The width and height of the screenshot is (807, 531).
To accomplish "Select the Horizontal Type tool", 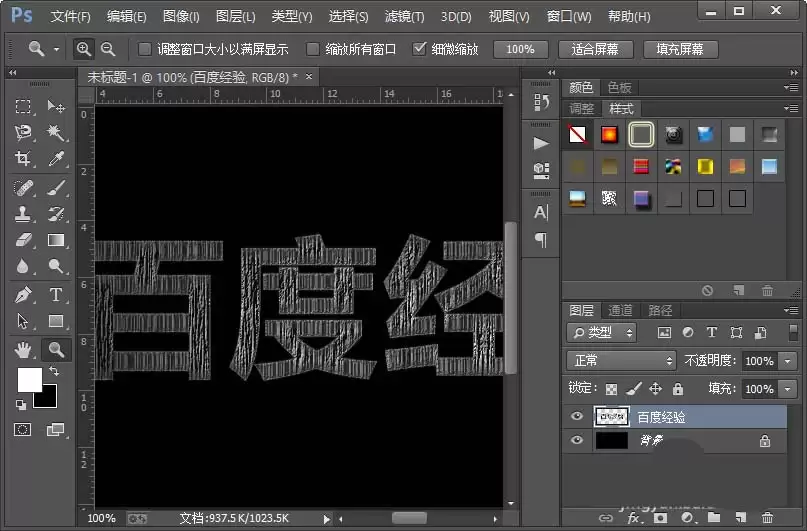I will coord(56,295).
